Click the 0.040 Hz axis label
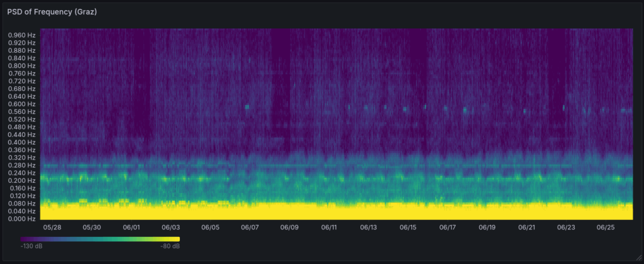The width and height of the screenshot is (644, 264). pyautogui.click(x=22, y=211)
